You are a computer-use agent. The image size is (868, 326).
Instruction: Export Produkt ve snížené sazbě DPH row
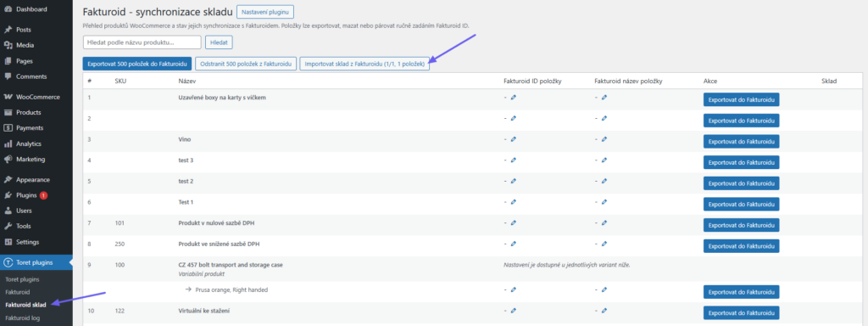[x=741, y=246]
